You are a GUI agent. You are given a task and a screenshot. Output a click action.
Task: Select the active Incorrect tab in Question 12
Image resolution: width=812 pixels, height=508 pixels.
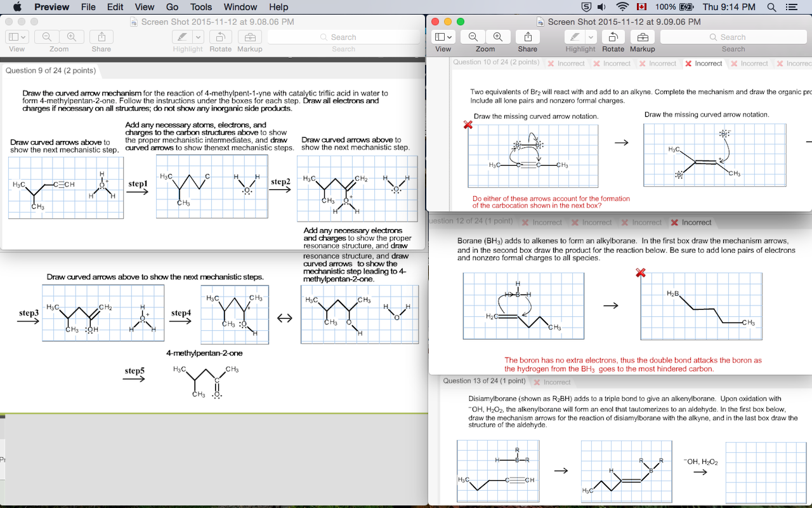(x=691, y=222)
